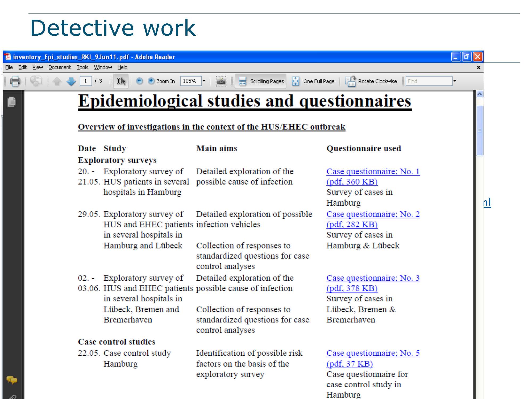The width and height of the screenshot is (532, 399).
Task: Go to next page arrow
Action: pyautogui.click(x=71, y=81)
